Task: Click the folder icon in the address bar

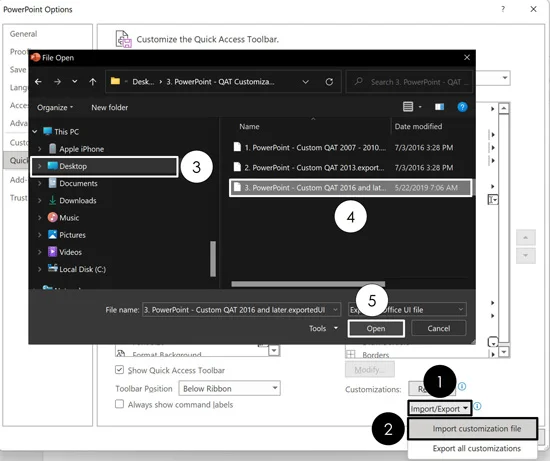Action: click(115, 81)
